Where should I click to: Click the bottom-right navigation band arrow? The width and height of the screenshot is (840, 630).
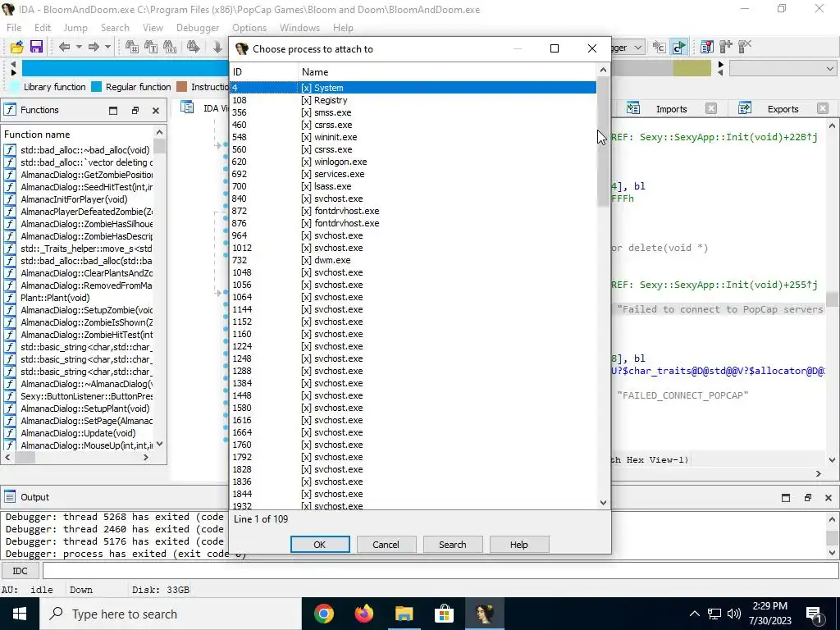tap(720, 72)
